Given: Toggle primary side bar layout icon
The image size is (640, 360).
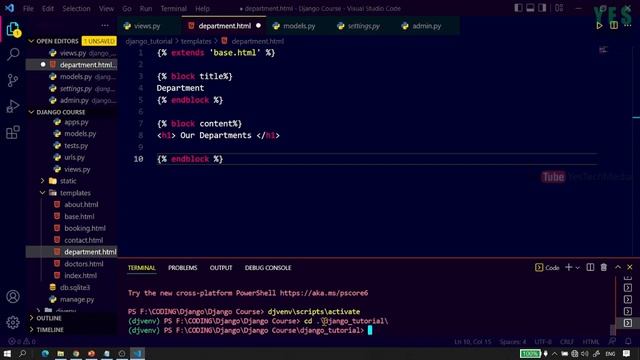Looking at the screenshot, I should 518,8.
